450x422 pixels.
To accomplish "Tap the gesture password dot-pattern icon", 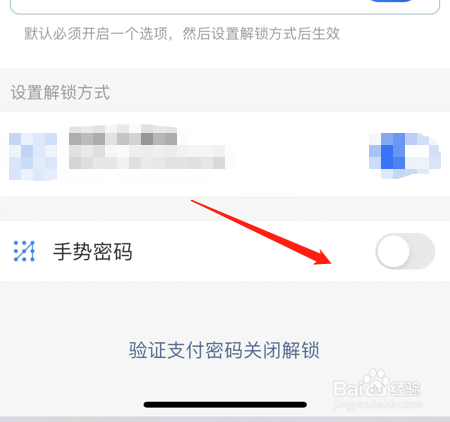I will [x=24, y=251].
